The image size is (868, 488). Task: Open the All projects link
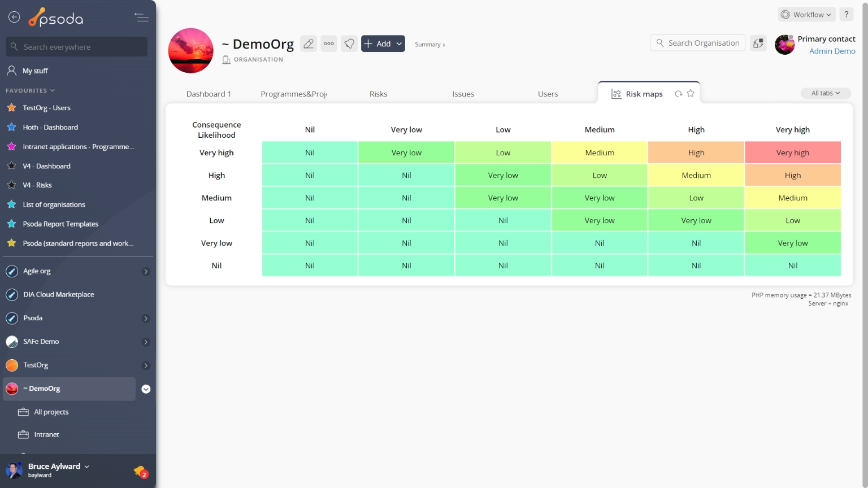[51, 412]
